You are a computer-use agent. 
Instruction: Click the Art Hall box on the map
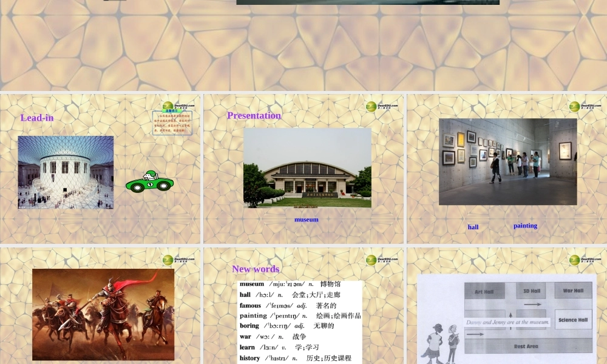(484, 291)
